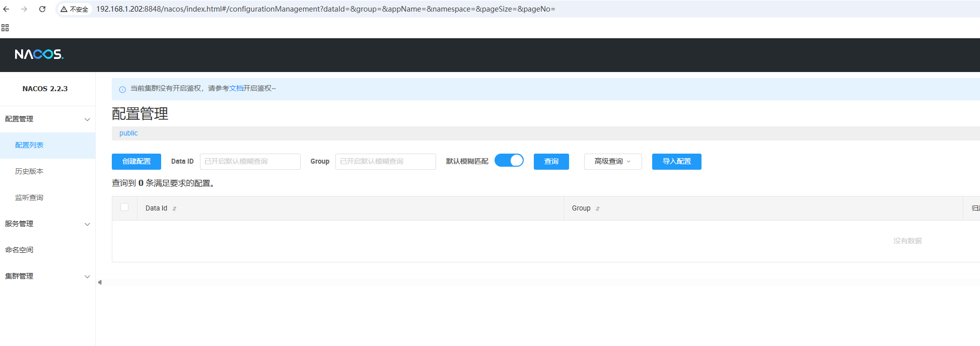Viewport: 980px width, 346px height.
Task: Sort by Group column sort icon
Action: tap(598, 209)
